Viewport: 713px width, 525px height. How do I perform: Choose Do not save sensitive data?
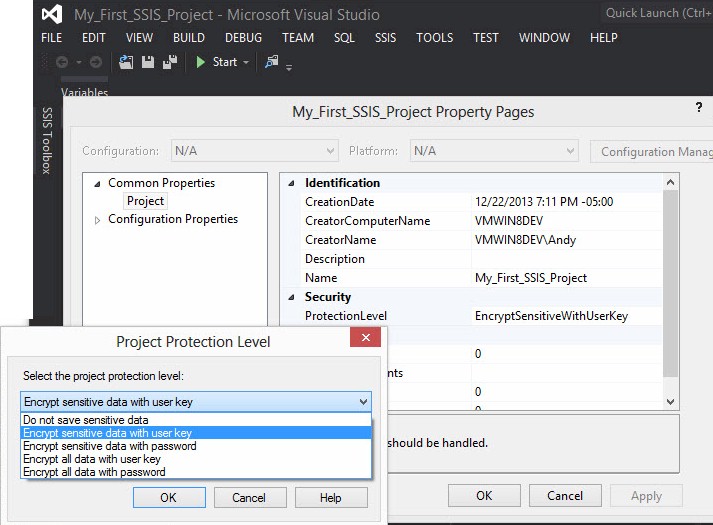click(x=196, y=420)
